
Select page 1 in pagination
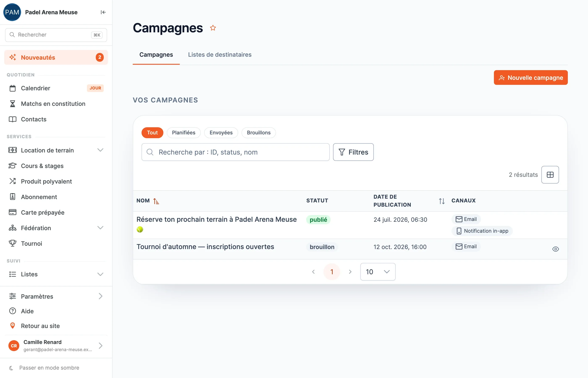(x=332, y=272)
